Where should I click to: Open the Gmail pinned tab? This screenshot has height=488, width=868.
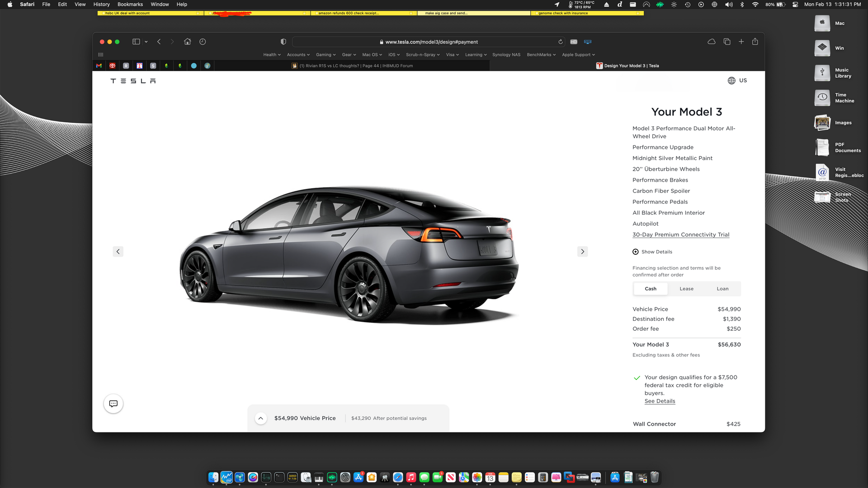99,66
